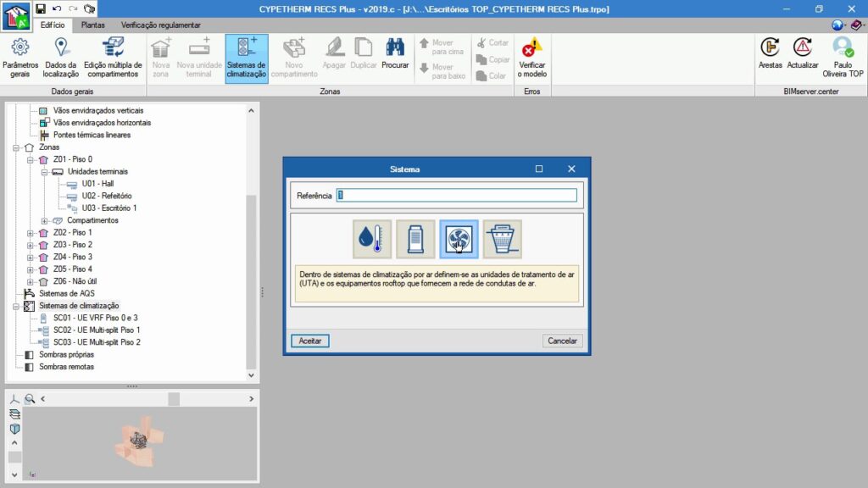The width and height of the screenshot is (868, 488).
Task: Expand the Z02 - Piso 1 zone
Action: (x=31, y=232)
